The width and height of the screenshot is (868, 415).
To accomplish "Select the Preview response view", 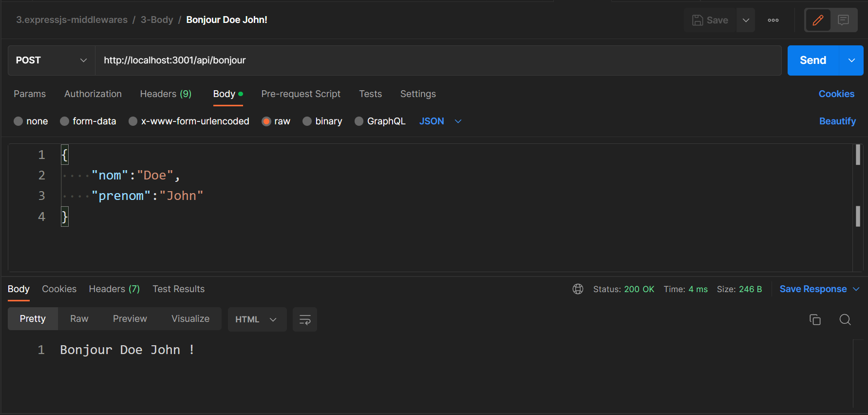I will tap(130, 319).
